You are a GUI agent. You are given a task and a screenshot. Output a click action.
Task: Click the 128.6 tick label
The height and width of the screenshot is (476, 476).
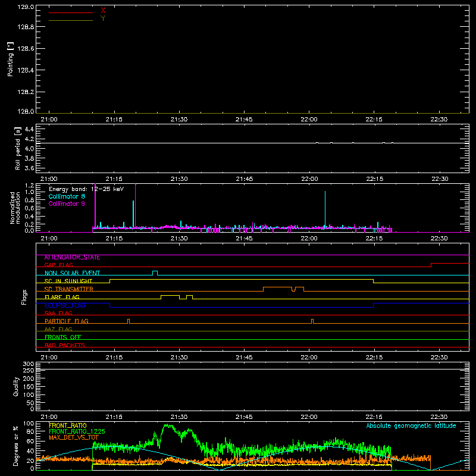tap(26, 49)
